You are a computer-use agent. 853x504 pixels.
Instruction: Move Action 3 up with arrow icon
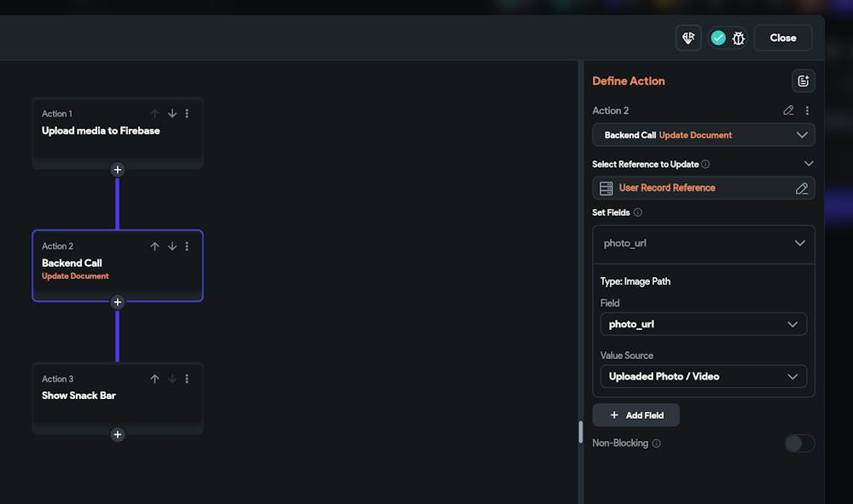[154, 379]
